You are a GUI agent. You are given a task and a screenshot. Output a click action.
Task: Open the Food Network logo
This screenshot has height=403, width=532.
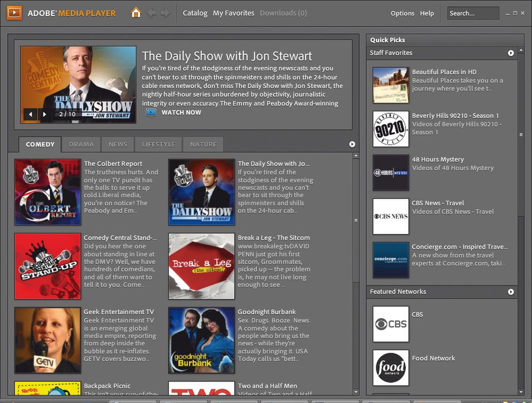(x=390, y=368)
